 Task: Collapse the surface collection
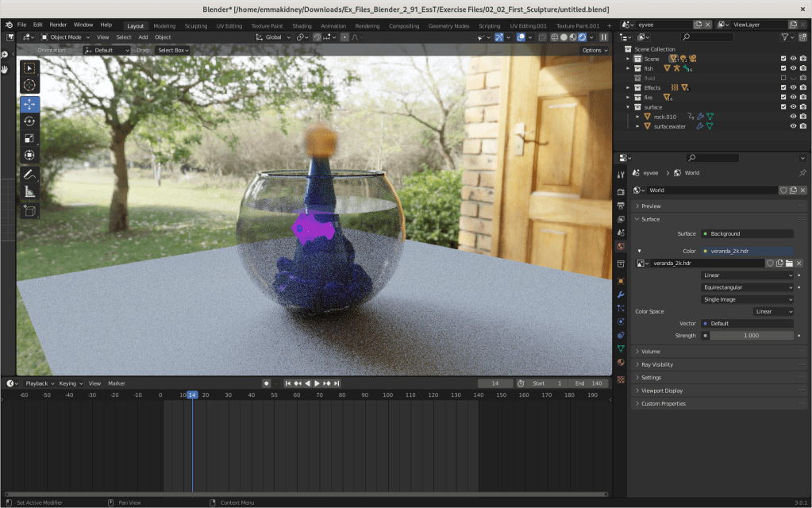[628, 106]
